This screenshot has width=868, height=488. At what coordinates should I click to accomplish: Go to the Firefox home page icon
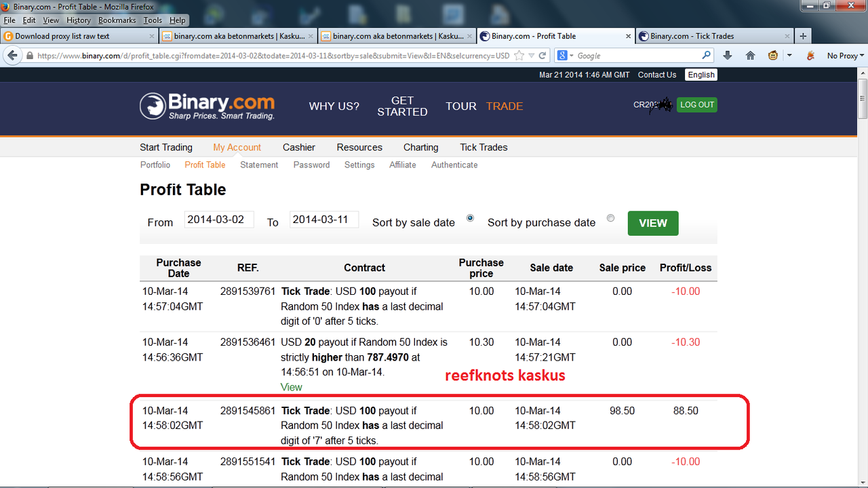point(750,56)
